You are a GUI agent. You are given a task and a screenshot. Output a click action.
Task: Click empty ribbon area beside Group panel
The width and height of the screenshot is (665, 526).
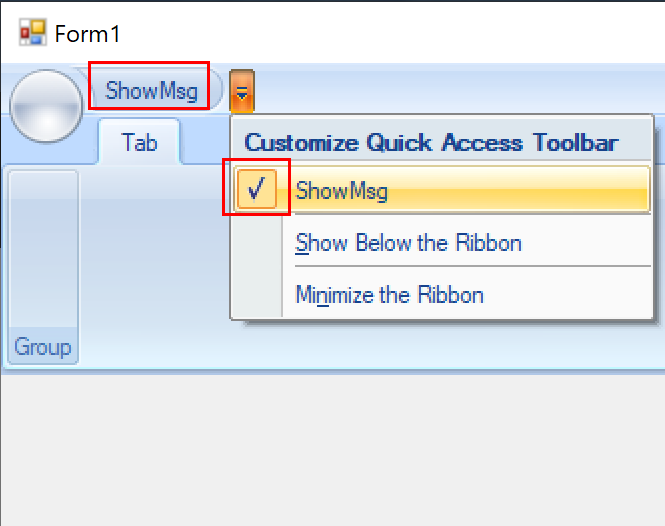pyautogui.click(x=153, y=267)
